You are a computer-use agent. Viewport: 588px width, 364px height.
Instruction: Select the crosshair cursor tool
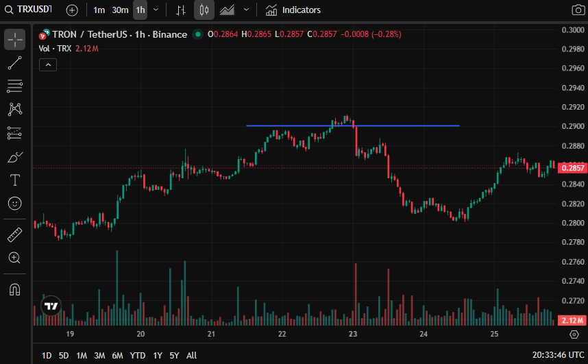[14, 39]
